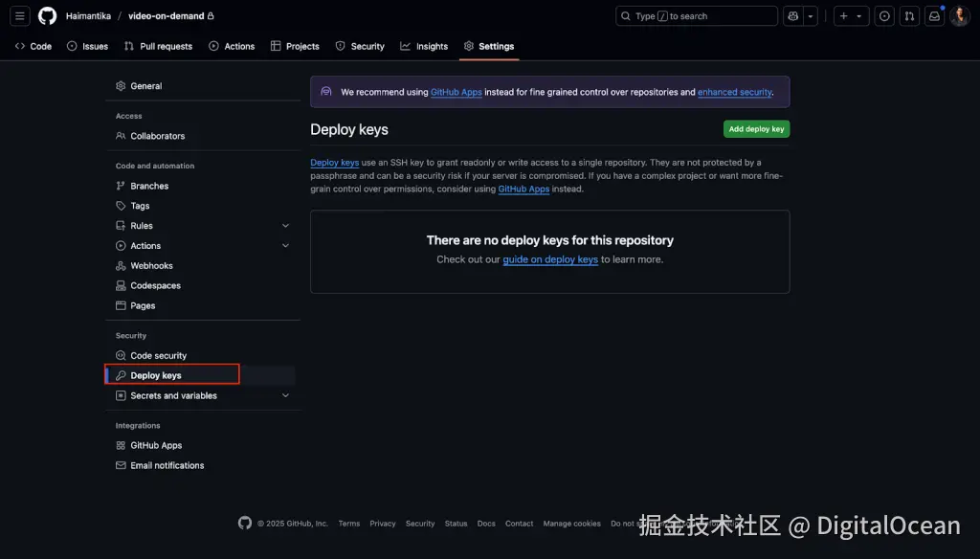
Task: Open Contact footer link
Action: click(520, 524)
